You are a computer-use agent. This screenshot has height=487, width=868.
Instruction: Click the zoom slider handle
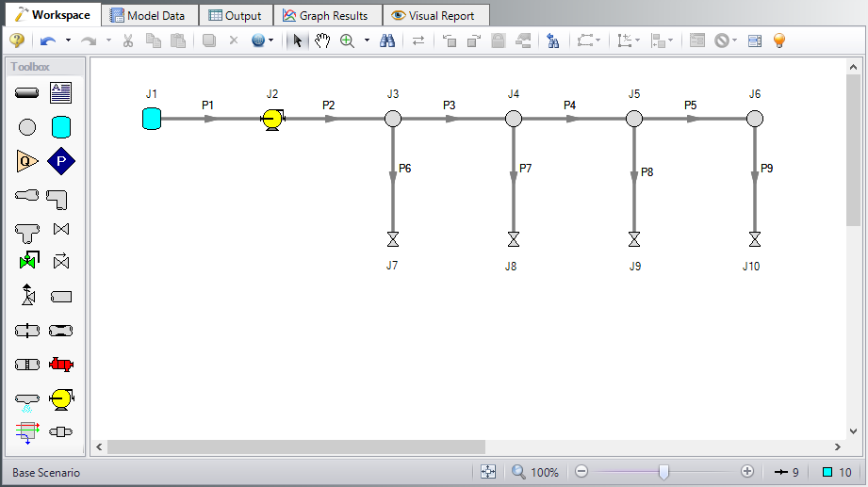point(663,472)
